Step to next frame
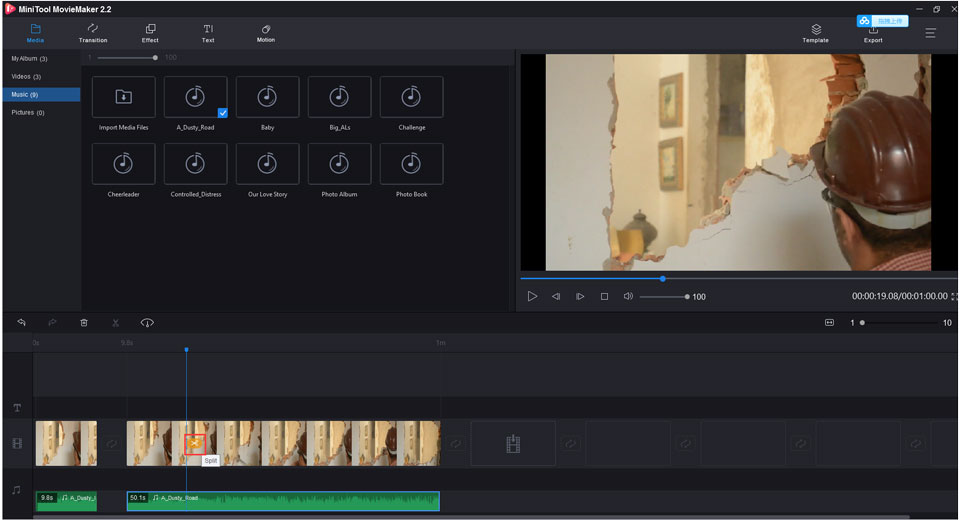Image resolution: width=960 pixels, height=520 pixels. coord(580,296)
